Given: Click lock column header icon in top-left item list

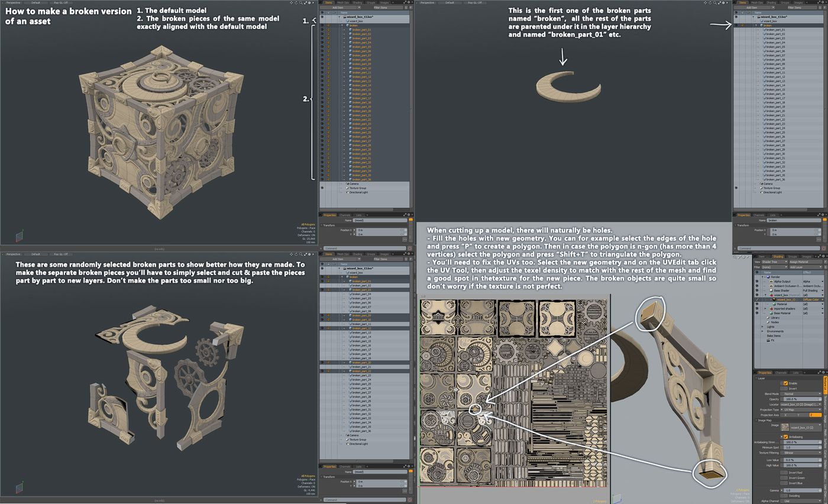Looking at the screenshot, I should pyautogui.click(x=334, y=12).
